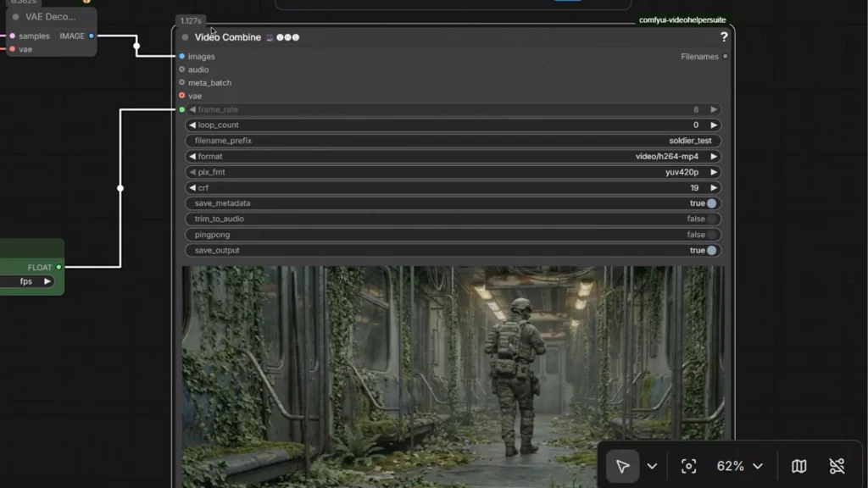Click the VAE Deco... node title
The height and width of the screenshot is (488, 868).
[50, 17]
